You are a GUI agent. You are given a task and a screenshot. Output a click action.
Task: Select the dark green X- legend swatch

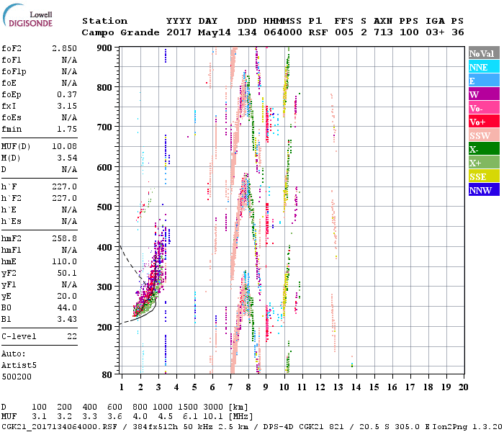(x=482, y=149)
